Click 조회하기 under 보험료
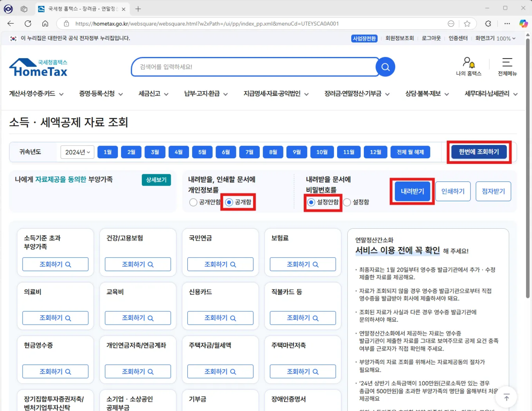Image resolution: width=532 pixels, height=411 pixels. [x=303, y=264]
